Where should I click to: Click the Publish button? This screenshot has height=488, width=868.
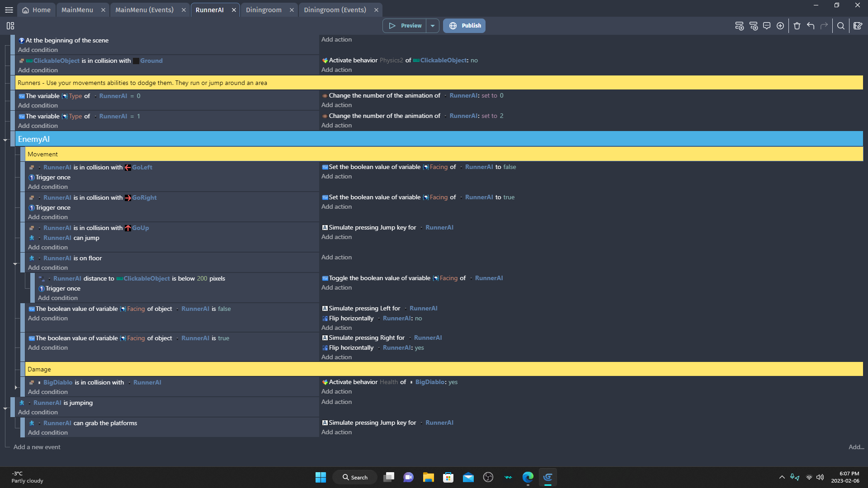click(x=464, y=26)
